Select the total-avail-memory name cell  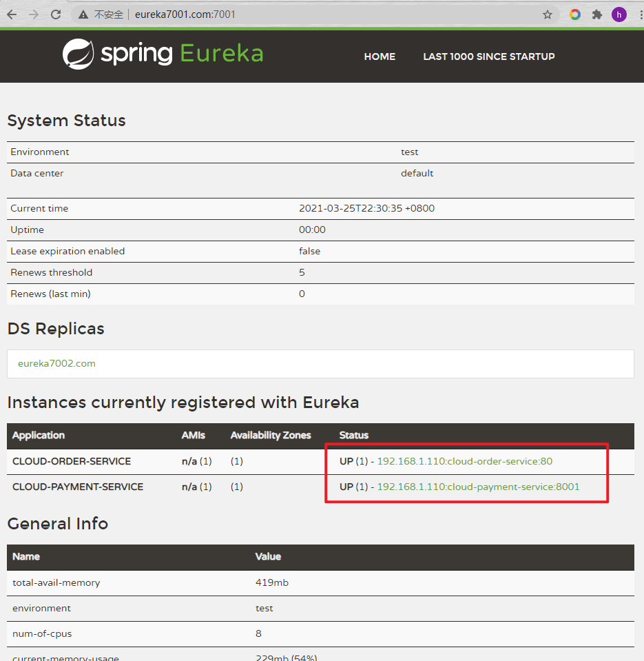pos(56,582)
